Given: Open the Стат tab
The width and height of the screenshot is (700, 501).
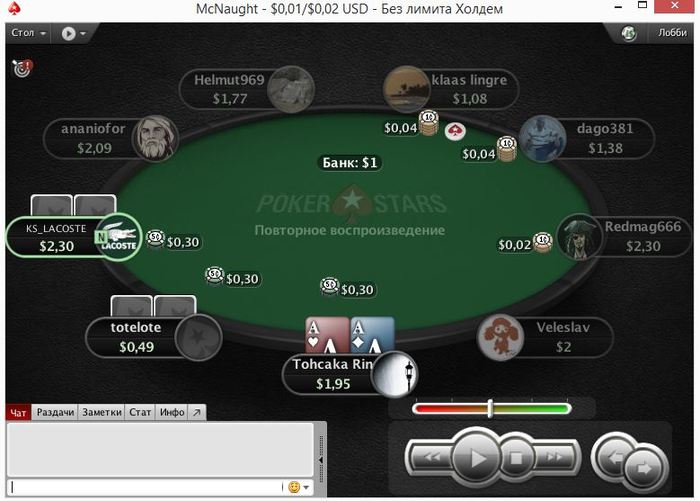Looking at the screenshot, I should coord(140,412).
